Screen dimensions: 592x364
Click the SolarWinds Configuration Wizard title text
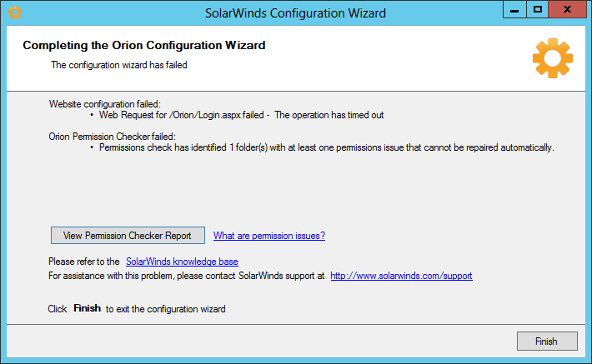295,13
